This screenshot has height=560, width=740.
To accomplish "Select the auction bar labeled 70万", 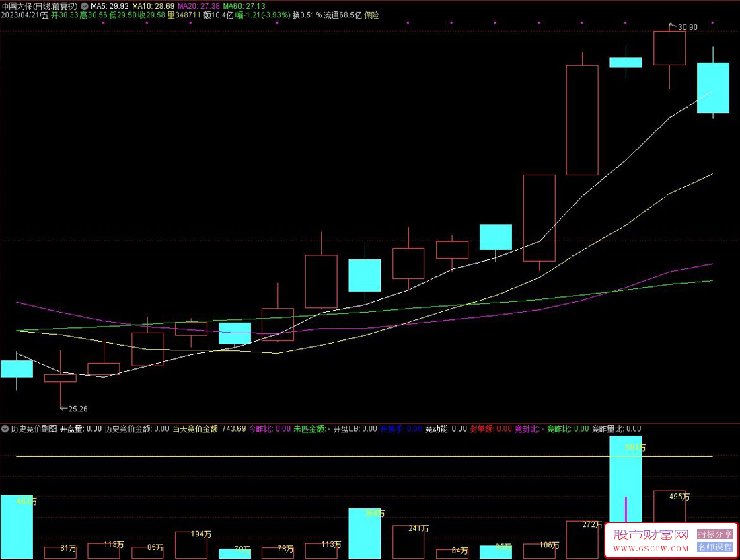I will coord(235,554).
